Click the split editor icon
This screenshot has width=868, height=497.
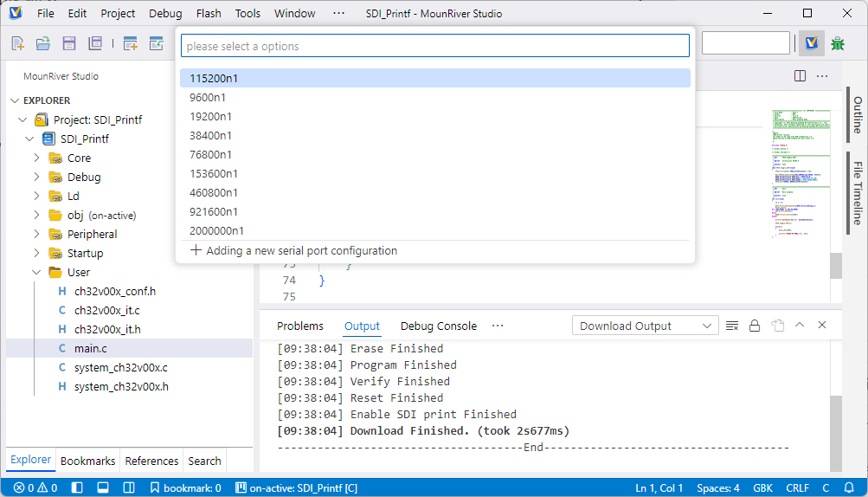click(800, 76)
